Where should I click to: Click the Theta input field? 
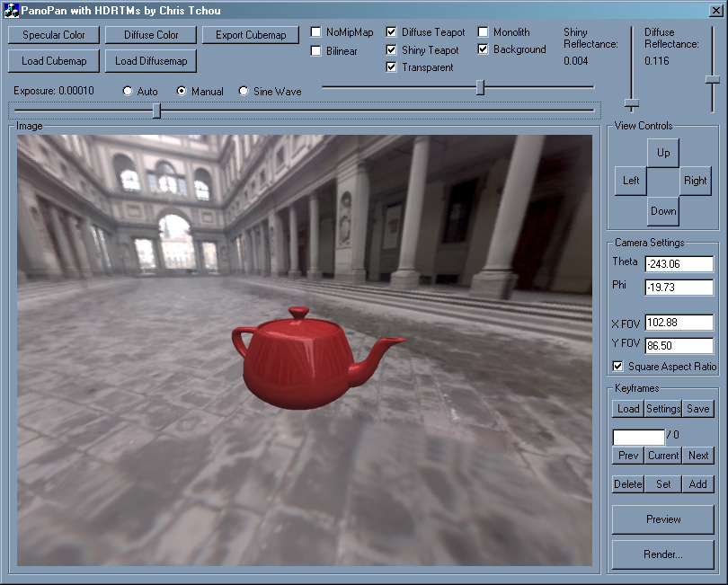[x=679, y=262]
